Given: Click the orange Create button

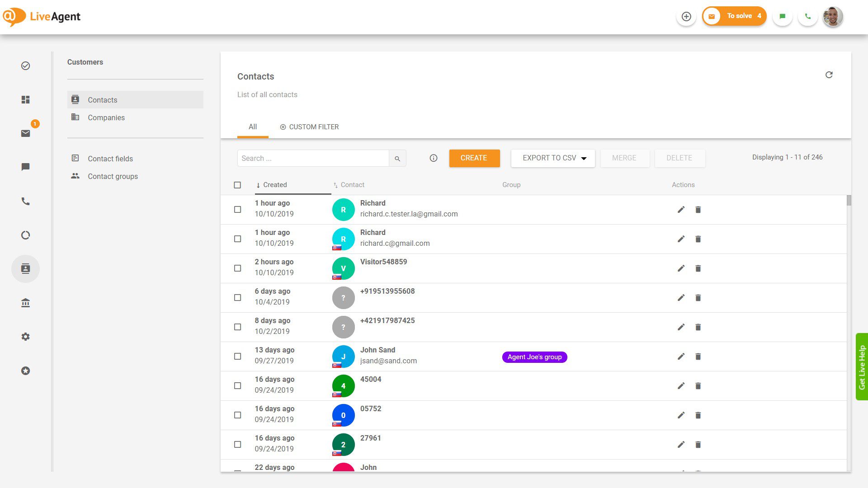Looking at the screenshot, I should 474,158.
